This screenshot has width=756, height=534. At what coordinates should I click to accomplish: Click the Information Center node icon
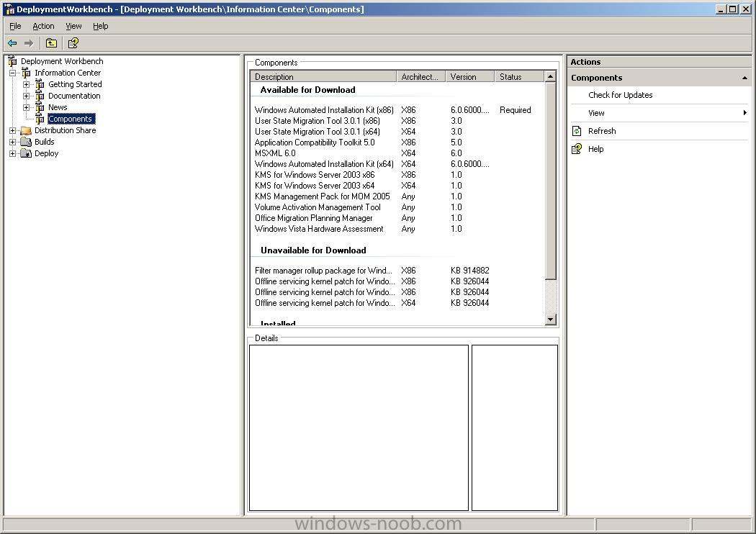tap(26, 73)
